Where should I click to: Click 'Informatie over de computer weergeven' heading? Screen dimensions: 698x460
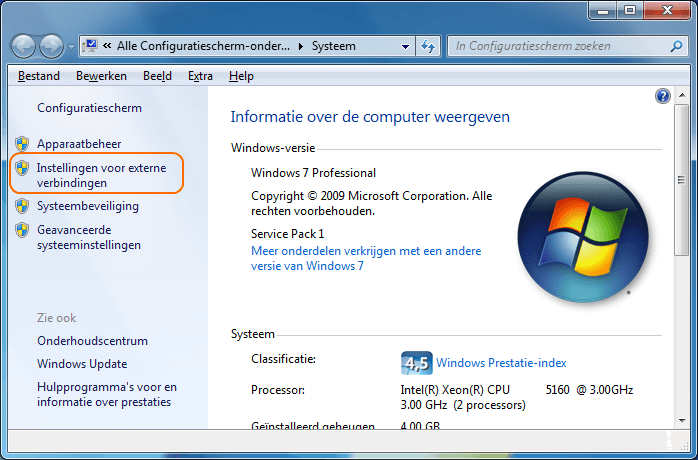coord(370,117)
